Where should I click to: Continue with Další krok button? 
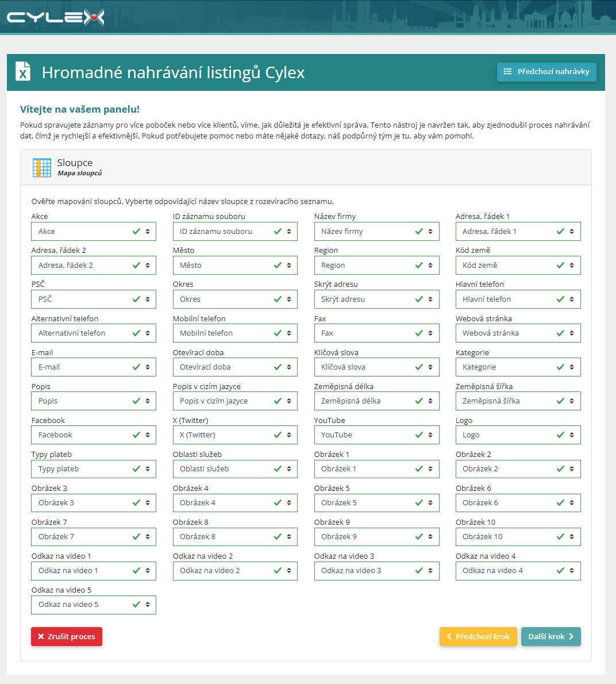coord(551,636)
